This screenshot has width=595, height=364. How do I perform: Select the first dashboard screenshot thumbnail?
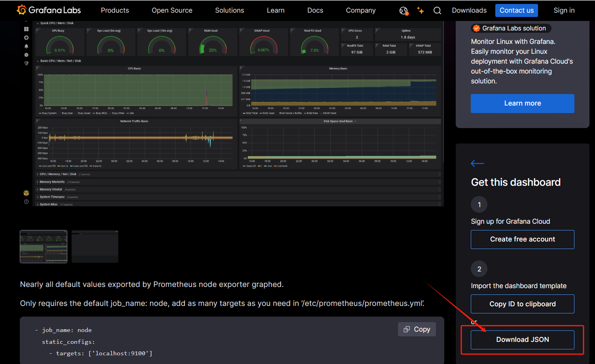coord(44,247)
